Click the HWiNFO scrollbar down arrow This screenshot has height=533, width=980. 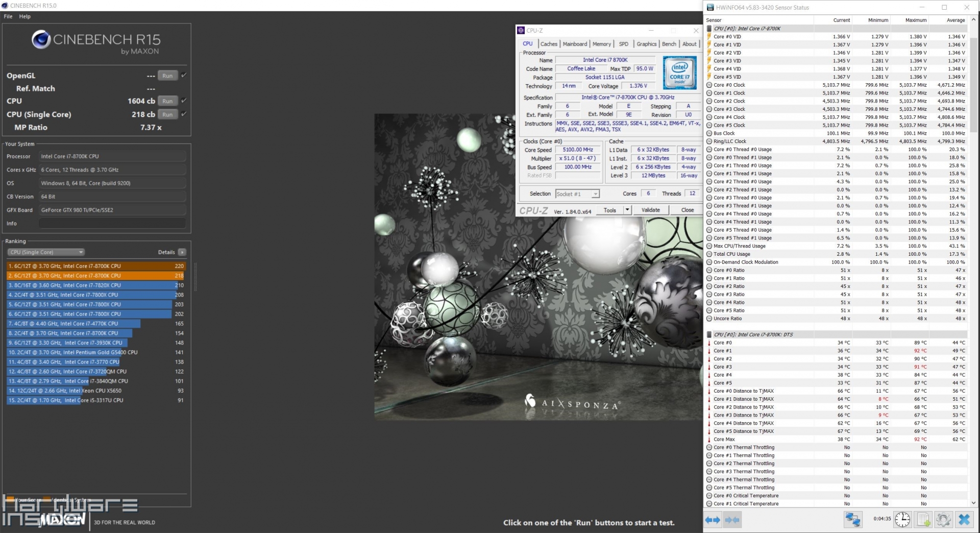[x=973, y=503]
